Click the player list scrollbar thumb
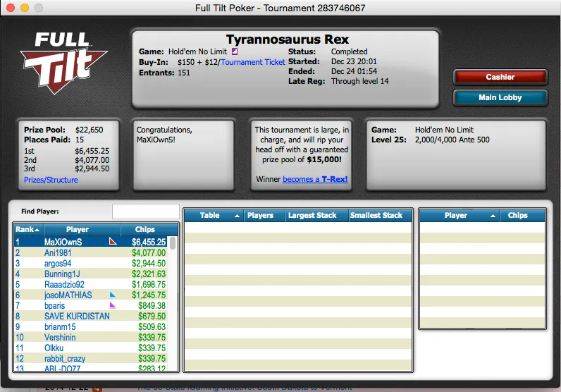The height and width of the screenshot is (392, 561). 173,244
